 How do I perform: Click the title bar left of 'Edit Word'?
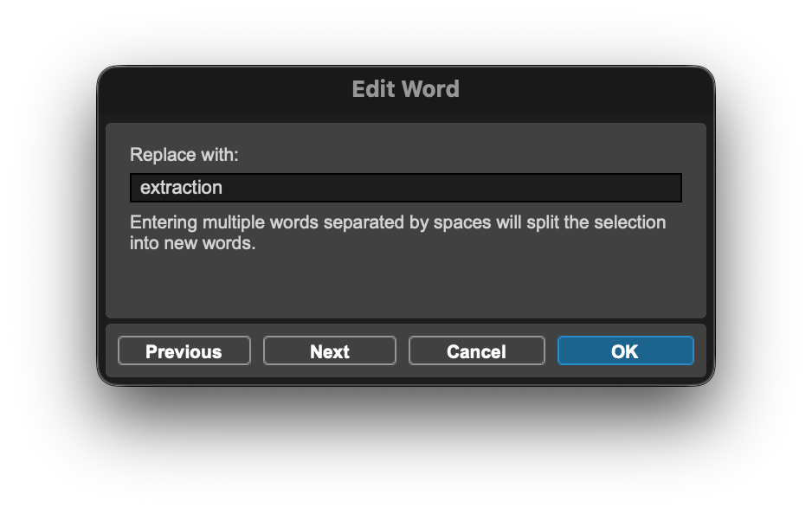point(216,89)
